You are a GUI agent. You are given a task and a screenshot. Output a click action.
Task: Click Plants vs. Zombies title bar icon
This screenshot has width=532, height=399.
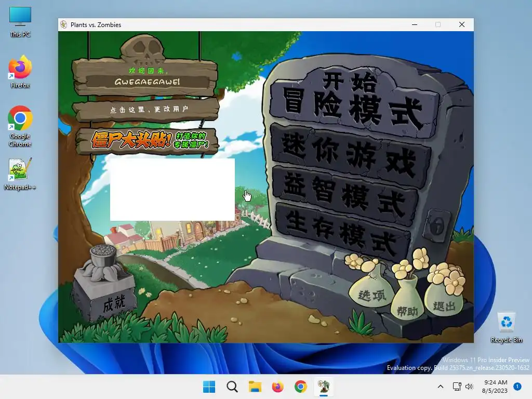click(64, 24)
